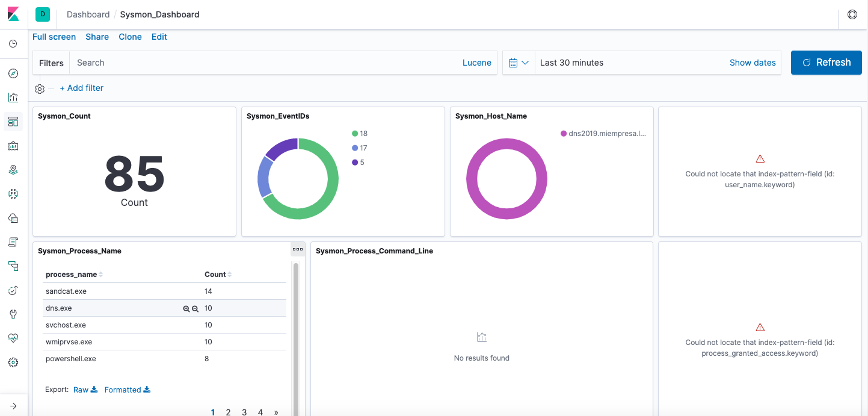Open Maps from the sidebar
This screenshot has width=868, height=416.
[x=13, y=170]
